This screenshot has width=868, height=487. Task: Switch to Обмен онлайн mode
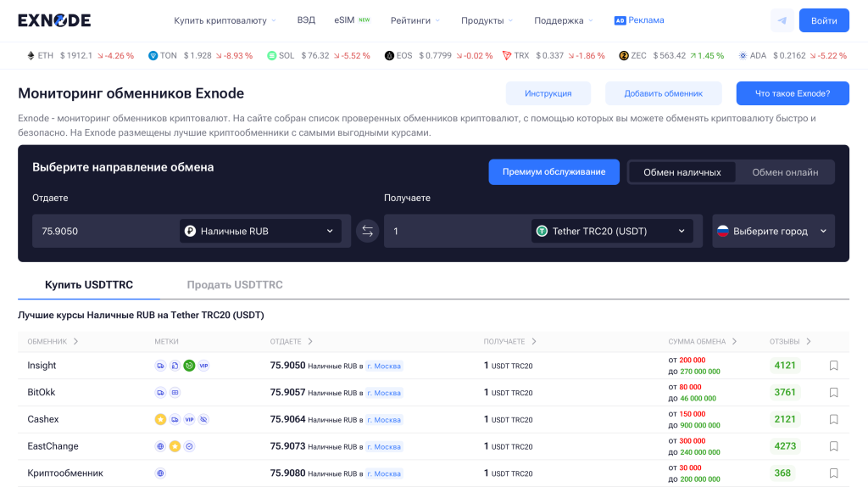(785, 172)
